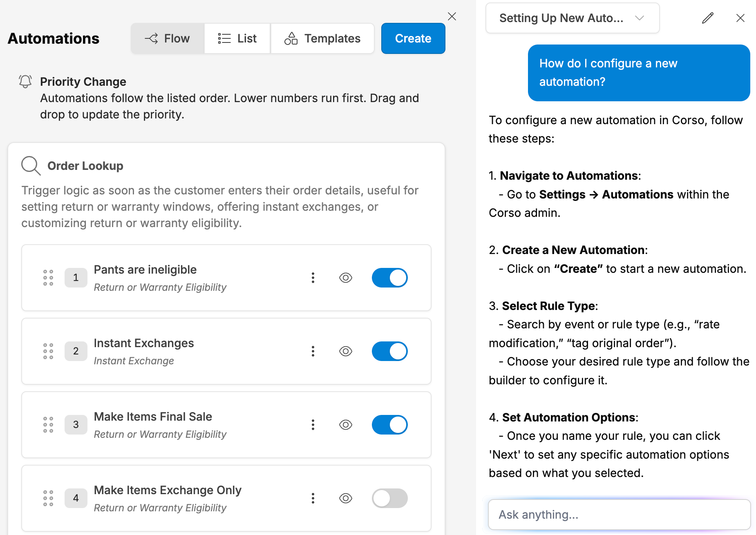Click priority number 1 badge

point(76,278)
